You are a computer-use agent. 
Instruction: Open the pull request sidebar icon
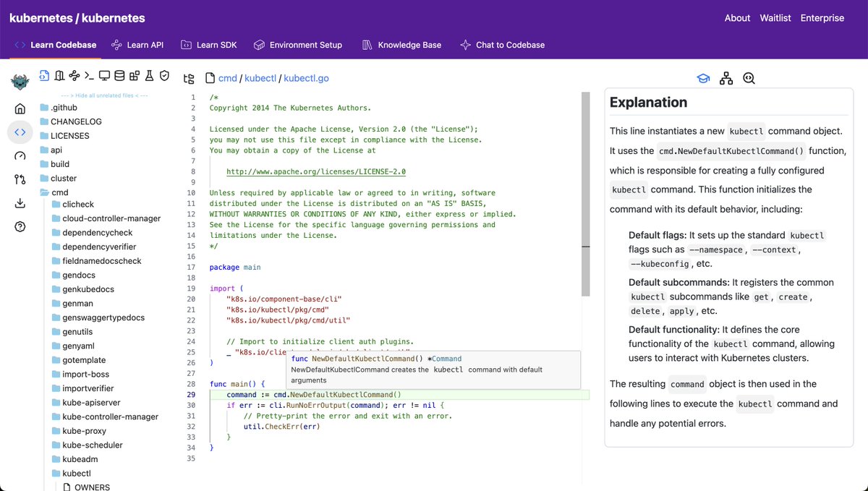click(20, 179)
